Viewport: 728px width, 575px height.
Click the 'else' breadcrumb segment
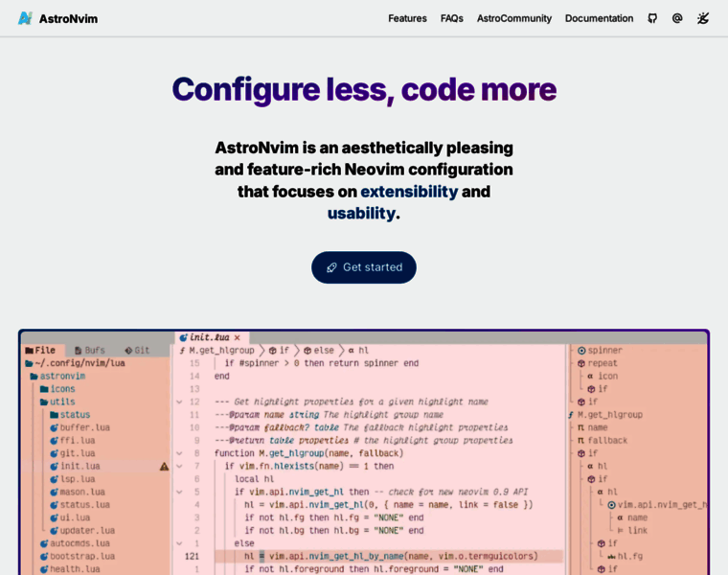(319, 350)
